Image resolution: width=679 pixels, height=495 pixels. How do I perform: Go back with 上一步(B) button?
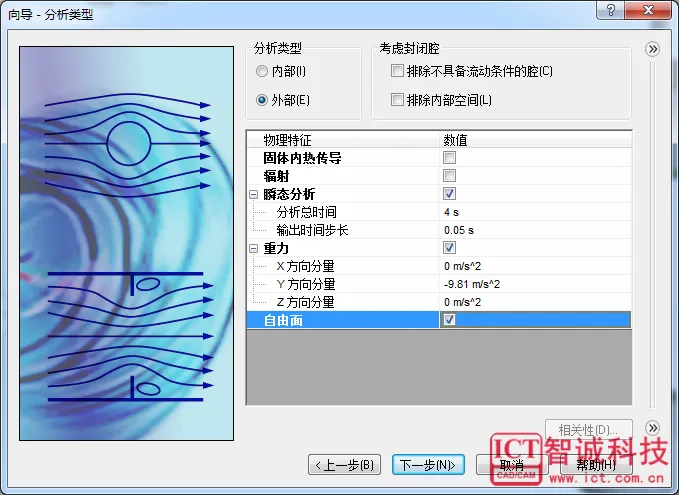(x=344, y=465)
